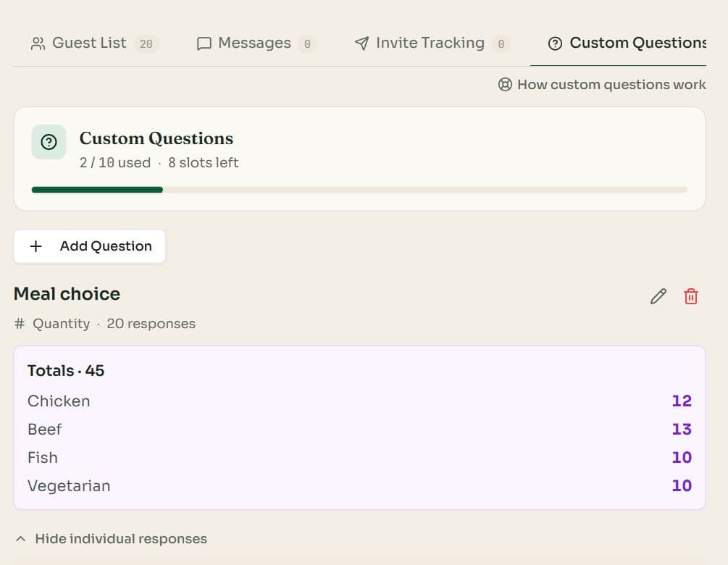Click the hash Quantity type icon
Viewport: 728px width, 565px height.
click(x=20, y=324)
